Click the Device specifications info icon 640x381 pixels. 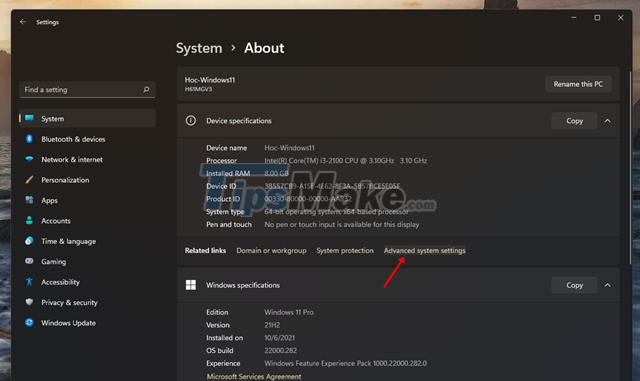pos(191,120)
